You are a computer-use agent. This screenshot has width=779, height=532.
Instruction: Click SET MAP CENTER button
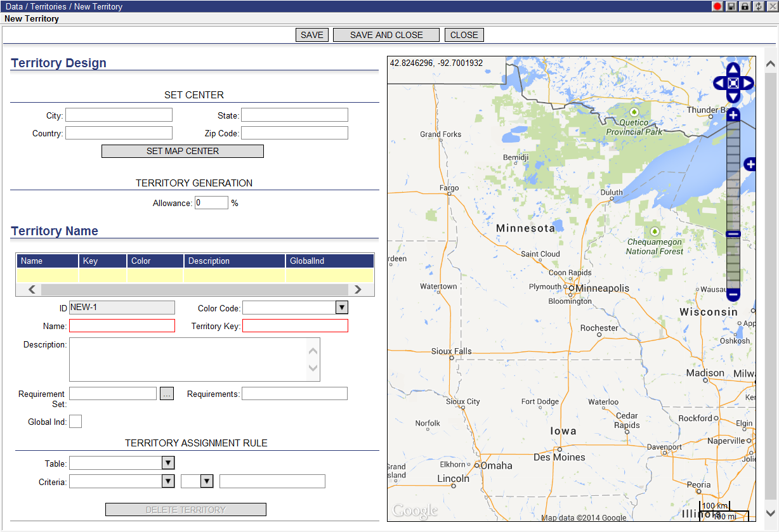183,151
